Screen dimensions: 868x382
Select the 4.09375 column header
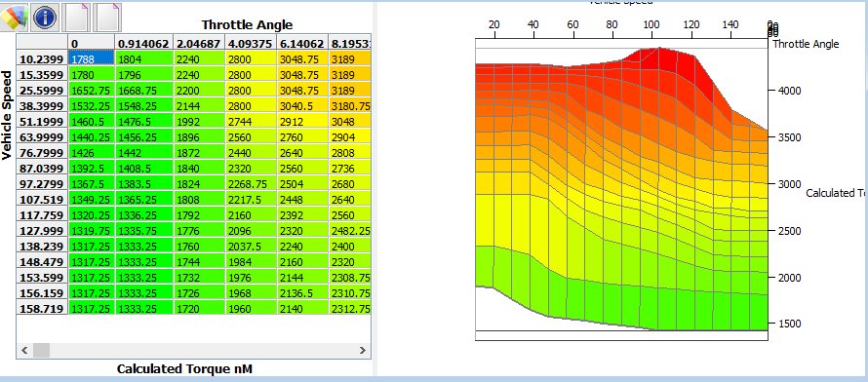[251, 43]
